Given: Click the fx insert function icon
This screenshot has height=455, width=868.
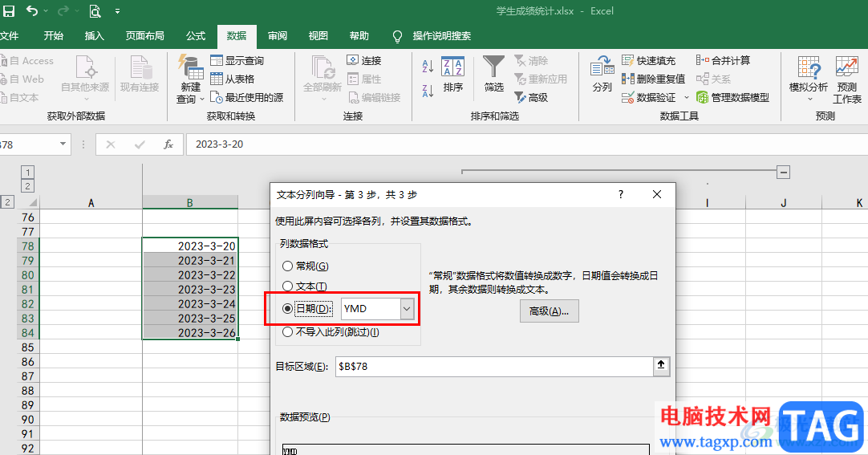Looking at the screenshot, I should pos(168,144).
